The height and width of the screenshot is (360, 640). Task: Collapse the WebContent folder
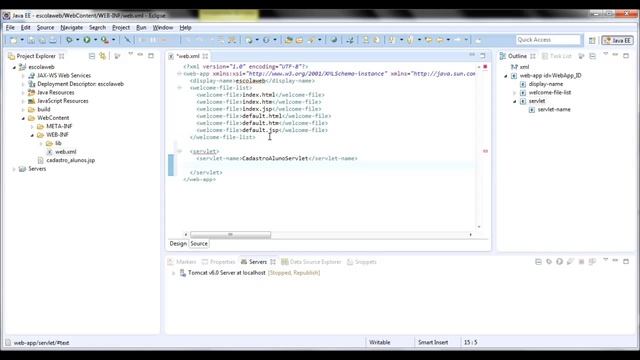point(23,118)
